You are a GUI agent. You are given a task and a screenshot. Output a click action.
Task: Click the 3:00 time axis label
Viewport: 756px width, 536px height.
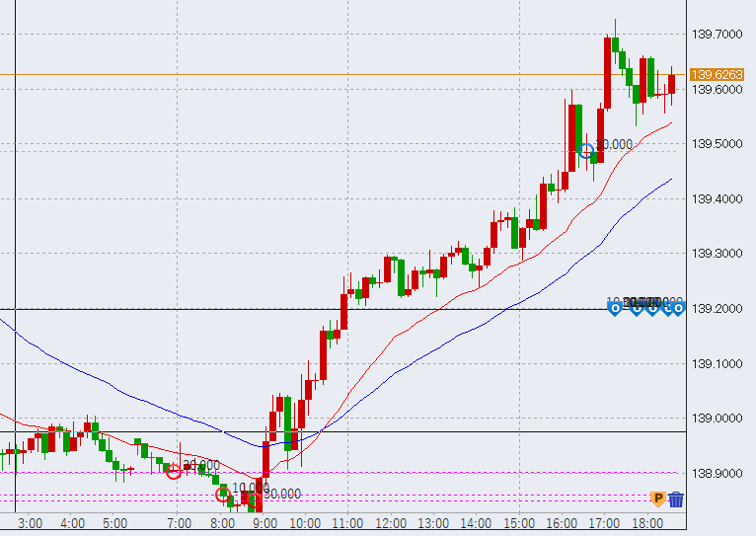tap(30, 523)
